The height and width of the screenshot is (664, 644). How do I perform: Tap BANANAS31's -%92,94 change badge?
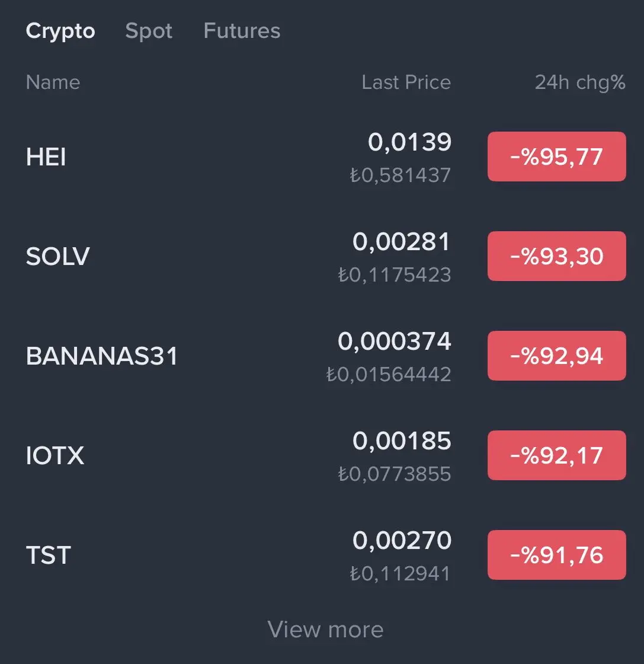tap(556, 356)
